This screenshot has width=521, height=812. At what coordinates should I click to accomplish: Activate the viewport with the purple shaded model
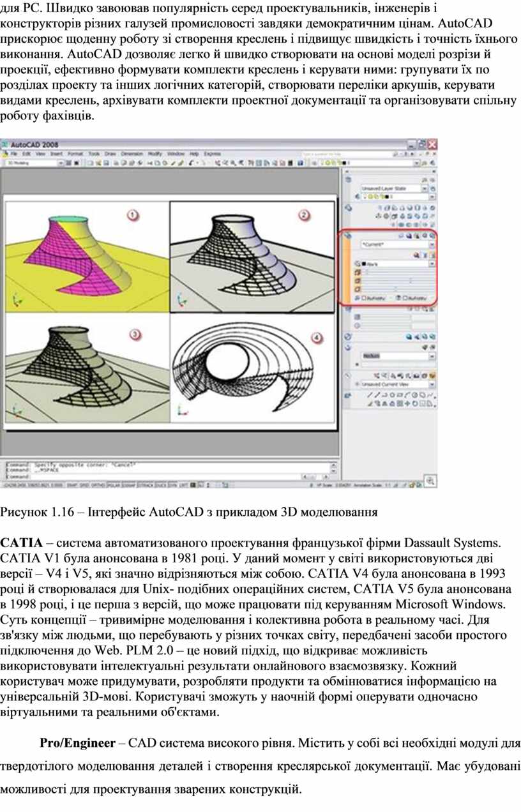(253, 257)
